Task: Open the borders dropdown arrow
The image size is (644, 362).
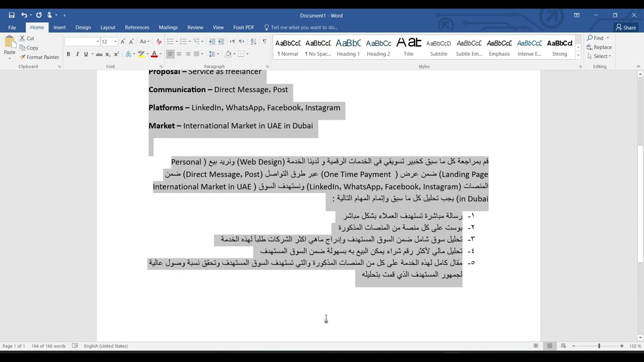Action: pos(248,54)
